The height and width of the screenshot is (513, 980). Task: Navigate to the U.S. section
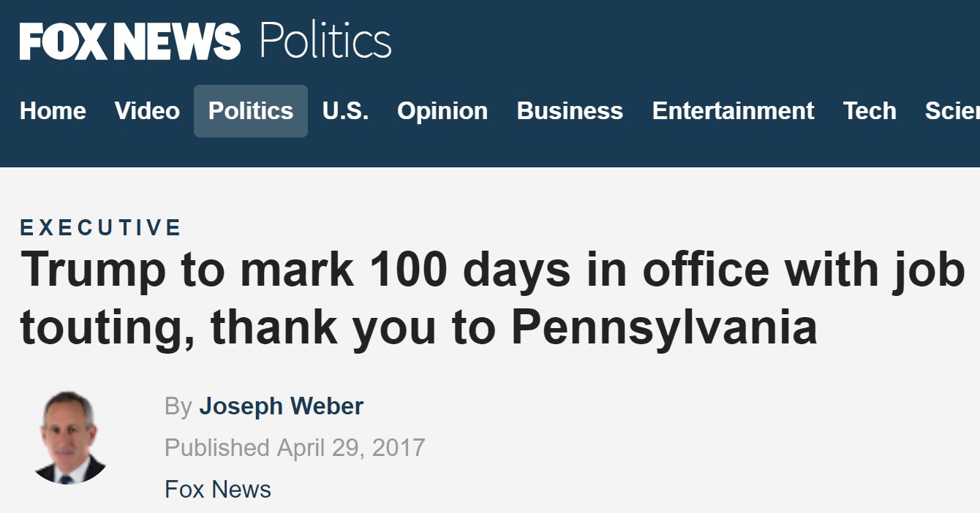345,111
